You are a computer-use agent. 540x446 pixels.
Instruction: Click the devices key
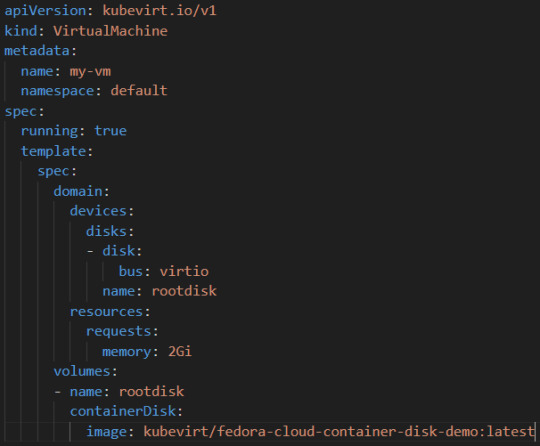98,211
